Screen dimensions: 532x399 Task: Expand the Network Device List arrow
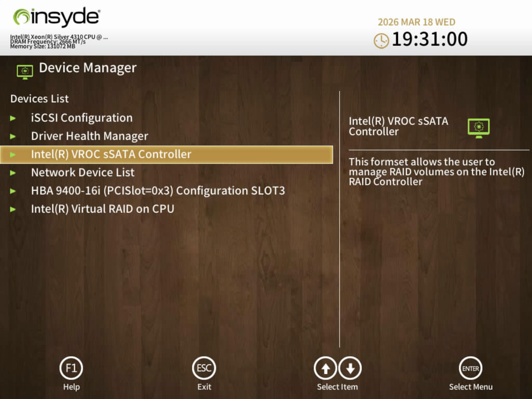13,172
